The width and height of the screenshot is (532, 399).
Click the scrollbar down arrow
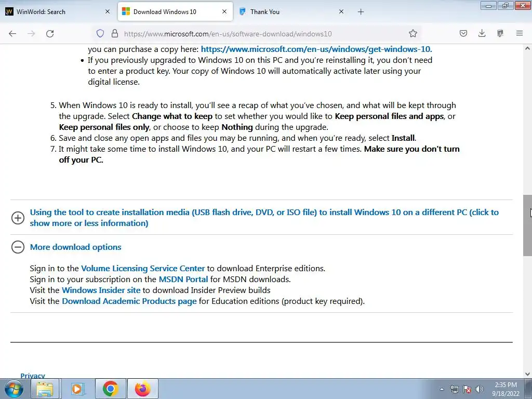[527, 374]
